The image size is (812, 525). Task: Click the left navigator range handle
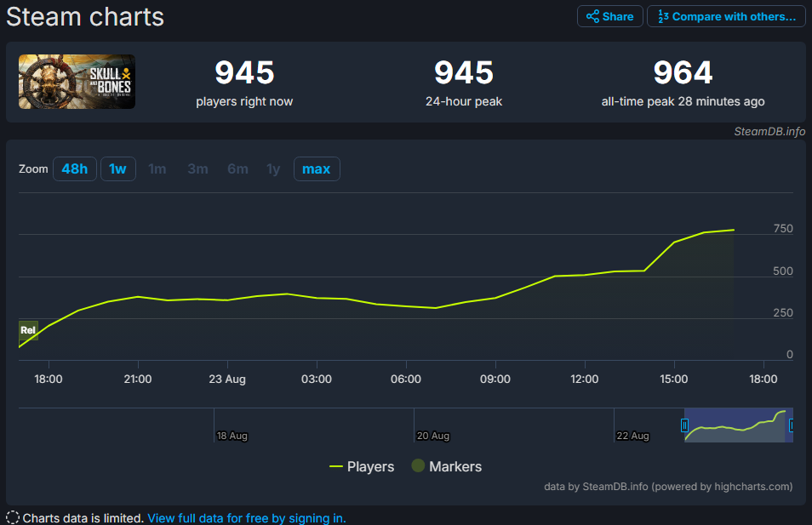(684, 425)
